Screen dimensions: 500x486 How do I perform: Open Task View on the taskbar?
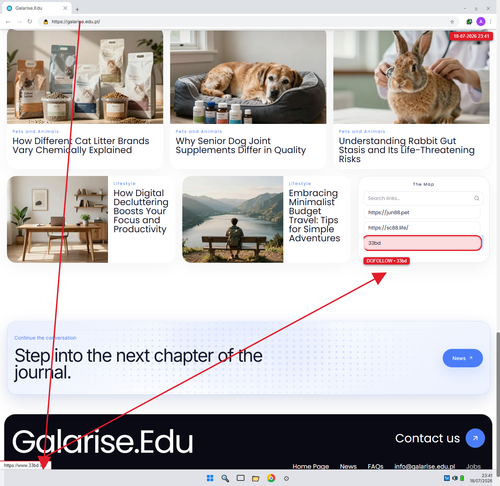pyautogui.click(x=240, y=478)
